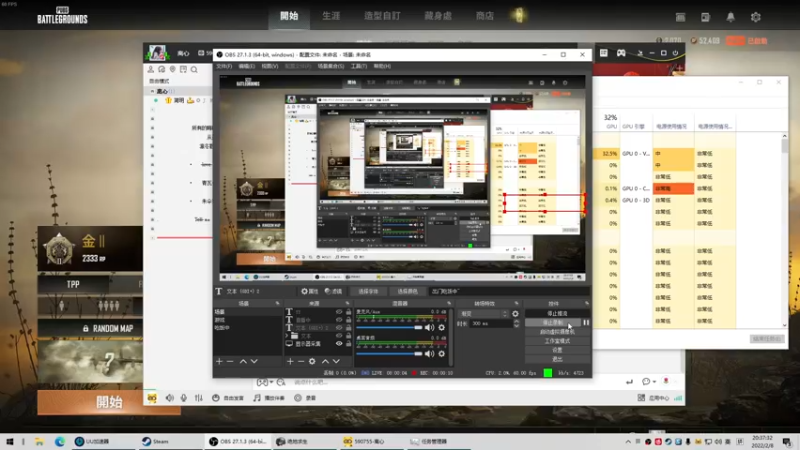The width and height of the screenshot is (800, 450).
Task: Add a new source with the sources plus icon
Action: [290, 361]
